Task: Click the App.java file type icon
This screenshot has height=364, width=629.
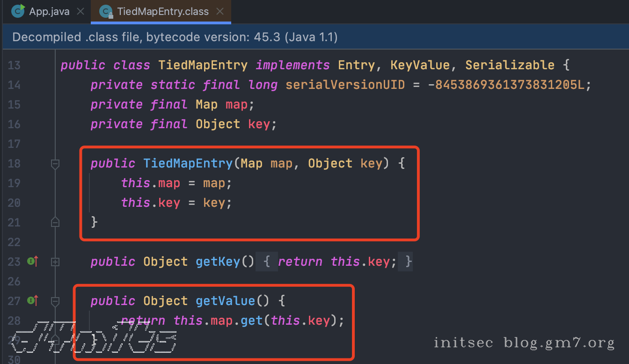Action: pos(18,11)
